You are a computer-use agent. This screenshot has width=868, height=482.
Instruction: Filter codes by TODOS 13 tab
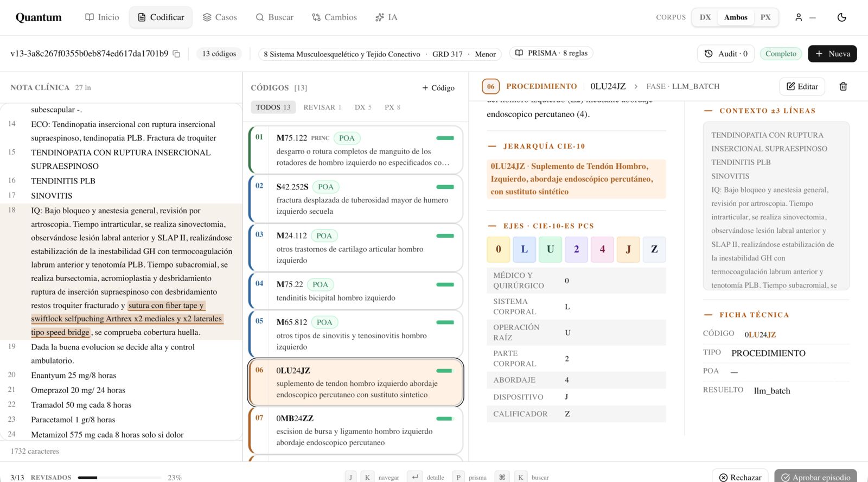click(x=273, y=107)
